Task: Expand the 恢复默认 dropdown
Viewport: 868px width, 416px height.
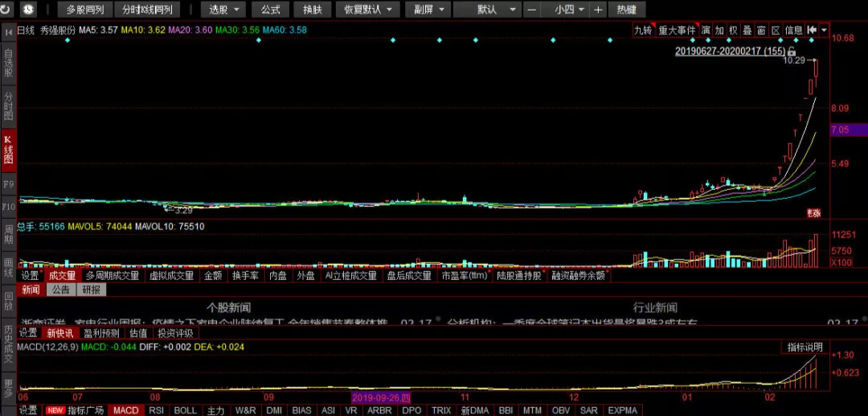Action: tap(366, 10)
